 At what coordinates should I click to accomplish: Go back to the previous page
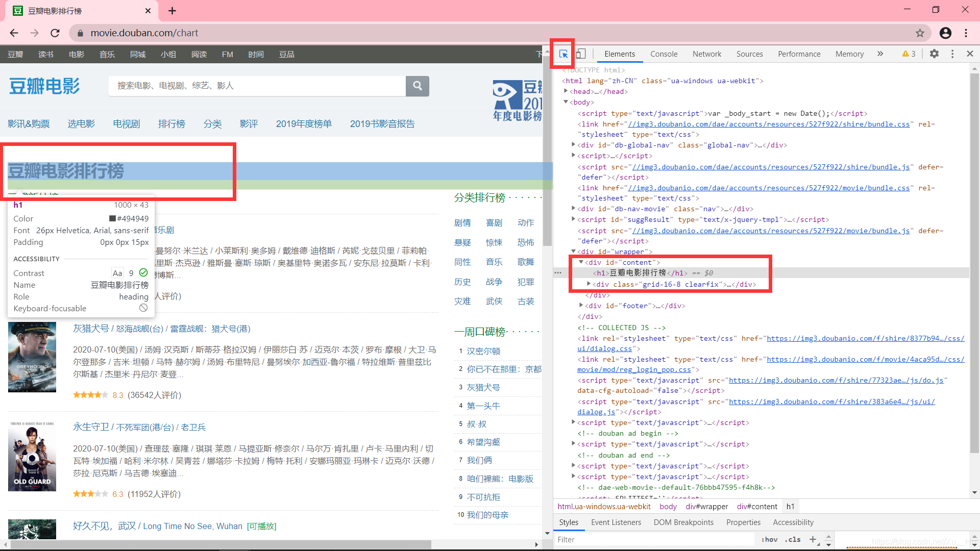coord(14,33)
